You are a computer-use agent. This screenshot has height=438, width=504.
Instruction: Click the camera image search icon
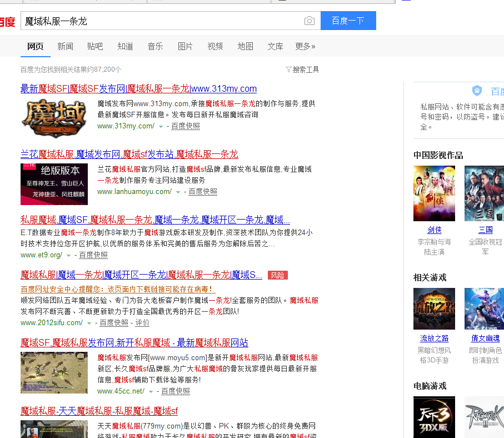309,21
